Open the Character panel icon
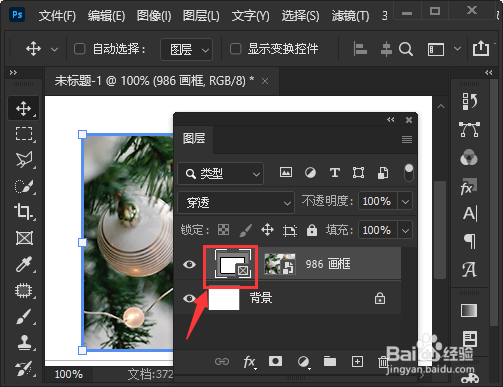 (470, 214)
